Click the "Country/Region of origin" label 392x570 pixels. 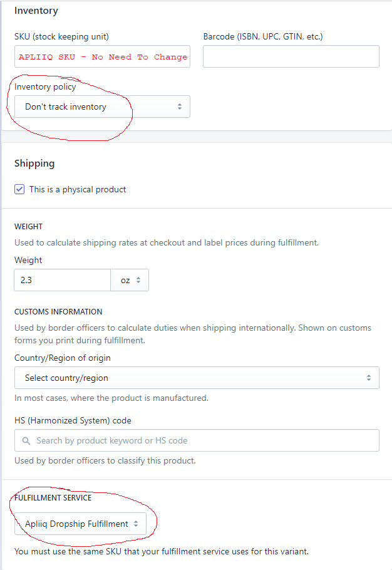pyautogui.click(x=63, y=358)
